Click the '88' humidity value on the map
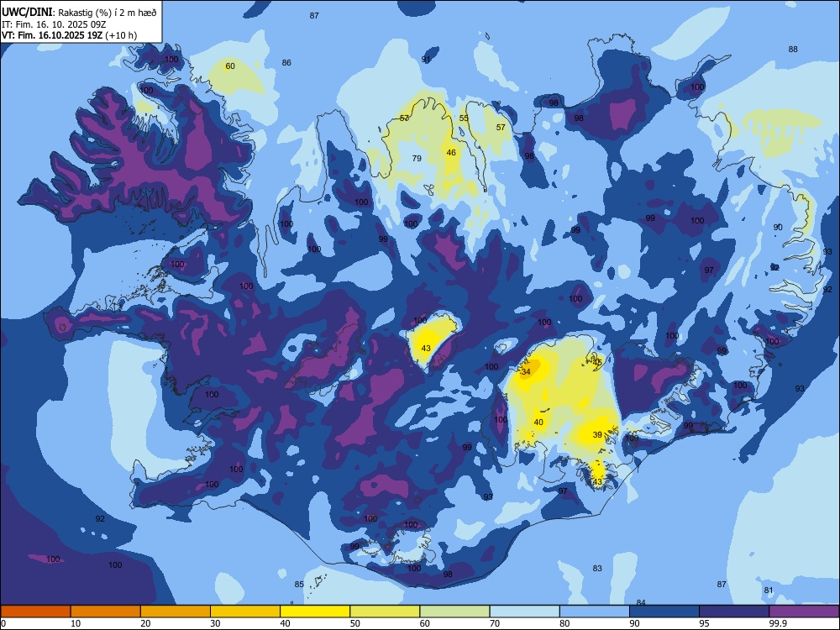 click(793, 50)
